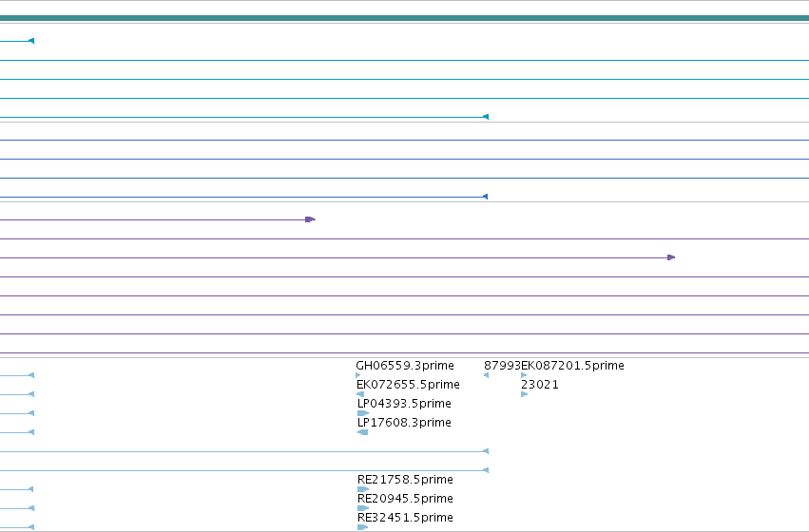The width and height of the screenshot is (809, 532).
Task: Select the RE20945.5prime feature label
Action: (x=405, y=499)
